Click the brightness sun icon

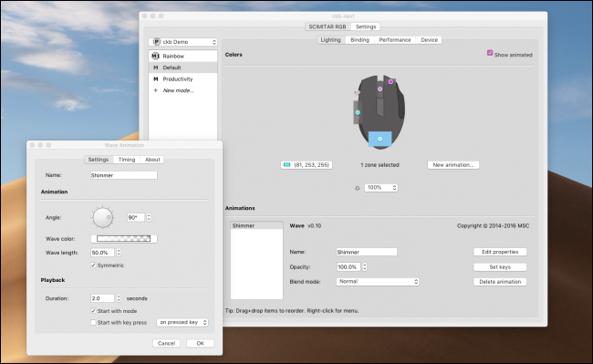(x=358, y=188)
